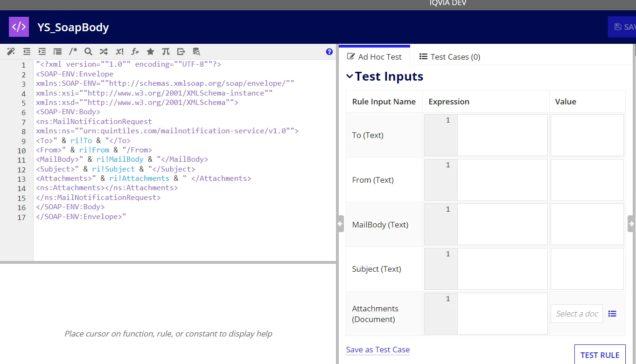
Task: Click ri!Attachments variable on line 13
Action: (140, 179)
